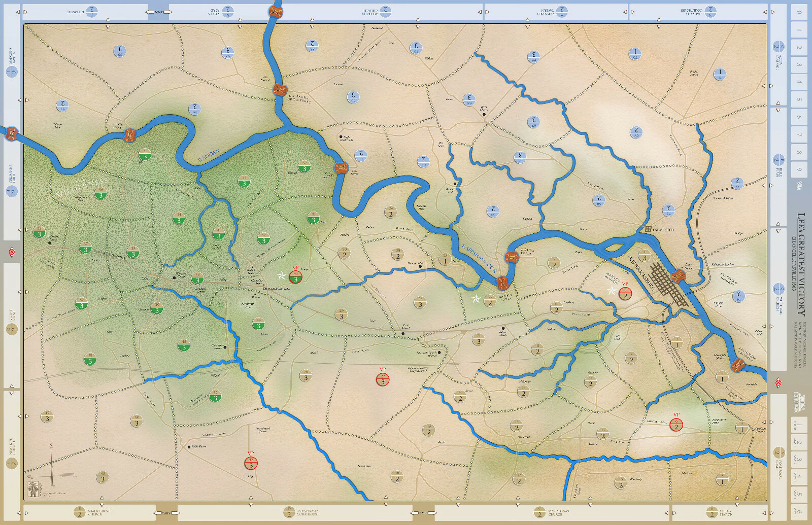This screenshot has width=812, height=525.
Task: Click the Massaponax Church entry box
Action: (x=552, y=512)
